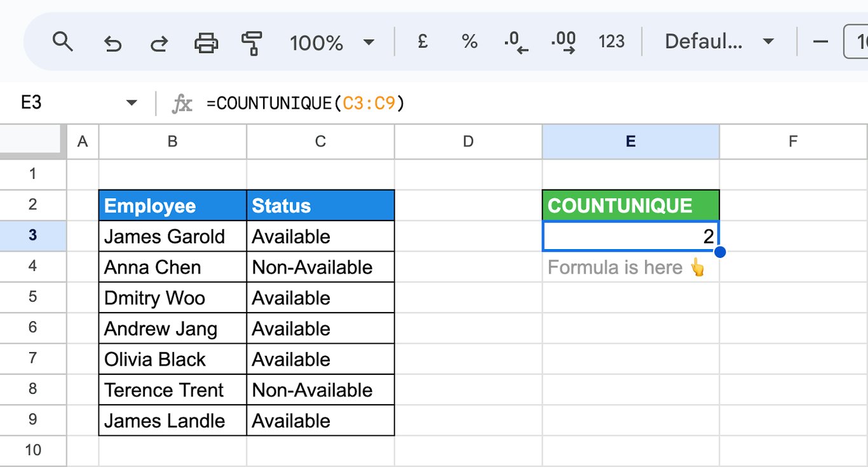The image size is (868, 467).
Task: Undo the last action
Action: click(112, 43)
